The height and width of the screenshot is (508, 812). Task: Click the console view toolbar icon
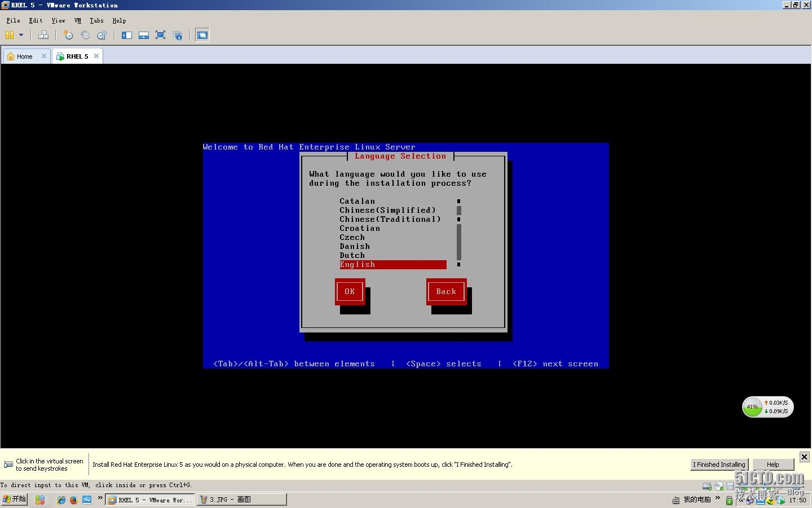tap(202, 35)
